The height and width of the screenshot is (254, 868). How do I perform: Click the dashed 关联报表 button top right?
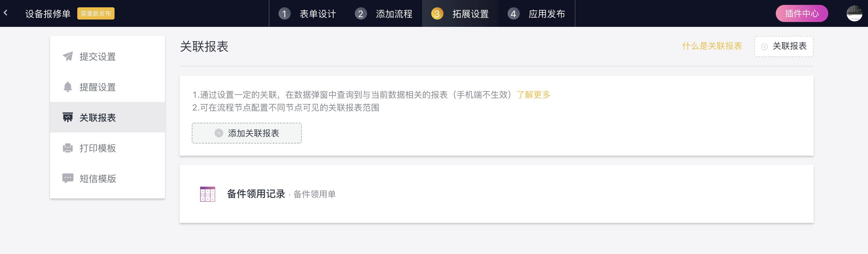[x=784, y=46]
